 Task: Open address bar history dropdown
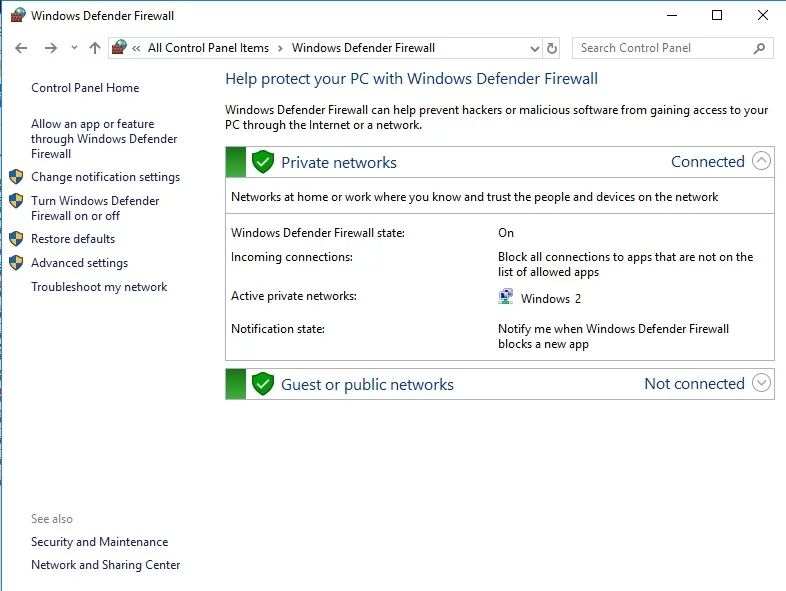531,48
